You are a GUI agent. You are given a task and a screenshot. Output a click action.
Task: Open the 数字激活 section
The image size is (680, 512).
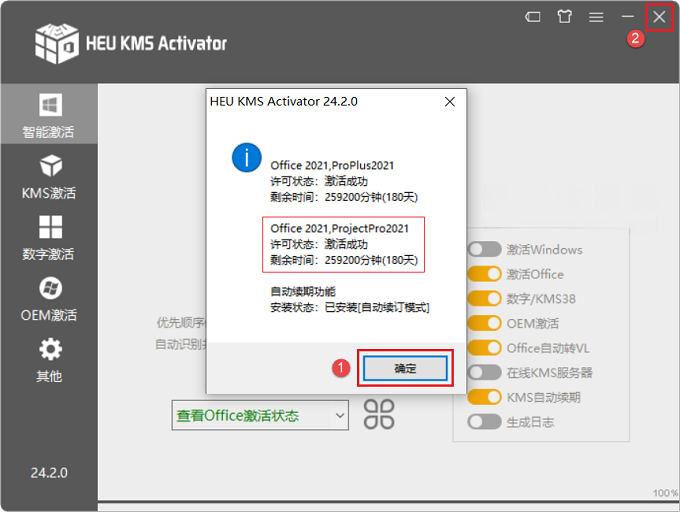(x=49, y=238)
